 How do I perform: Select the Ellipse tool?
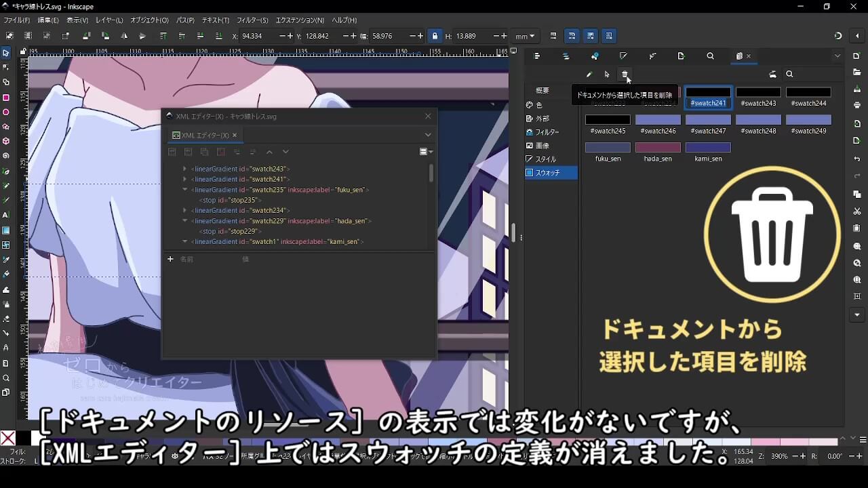click(6, 113)
